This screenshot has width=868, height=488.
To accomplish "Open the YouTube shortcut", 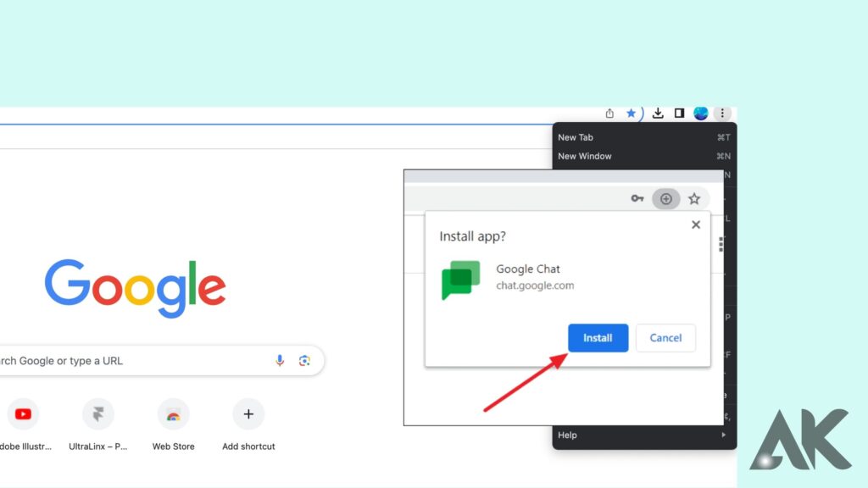I will [23, 413].
